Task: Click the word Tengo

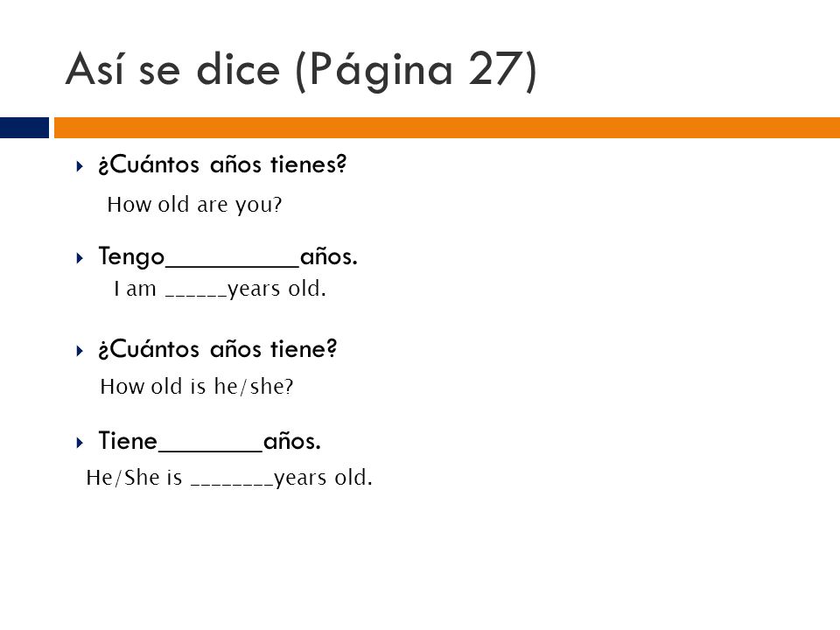Action: (x=131, y=257)
